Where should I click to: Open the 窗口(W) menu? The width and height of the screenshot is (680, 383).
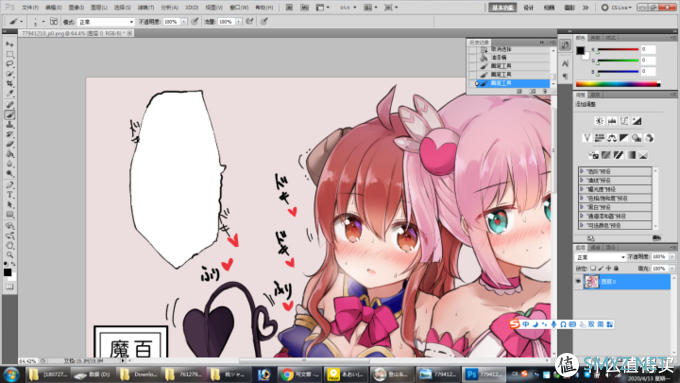[x=239, y=7]
